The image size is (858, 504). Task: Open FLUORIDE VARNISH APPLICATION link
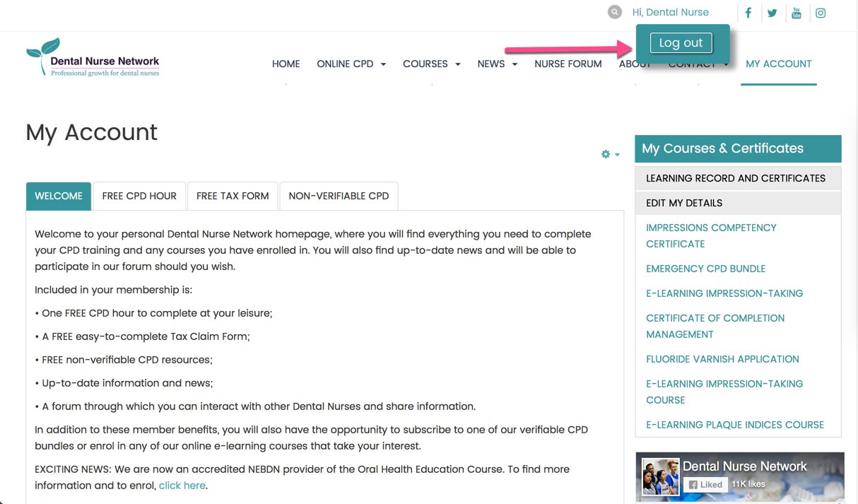722,359
